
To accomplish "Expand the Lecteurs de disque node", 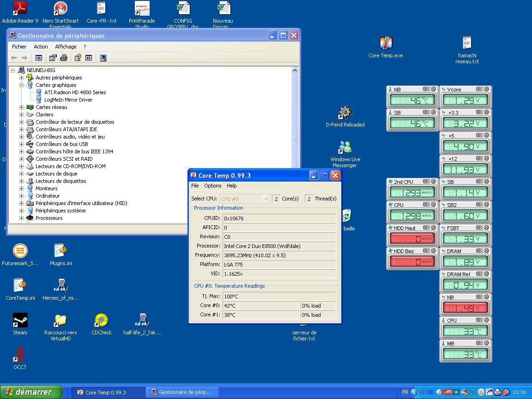I will click(21, 174).
